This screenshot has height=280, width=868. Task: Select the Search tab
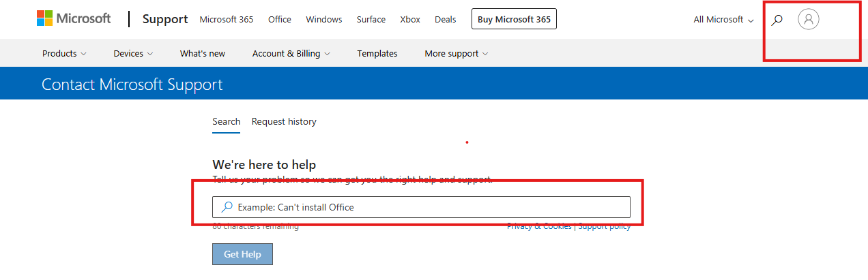[x=226, y=121]
